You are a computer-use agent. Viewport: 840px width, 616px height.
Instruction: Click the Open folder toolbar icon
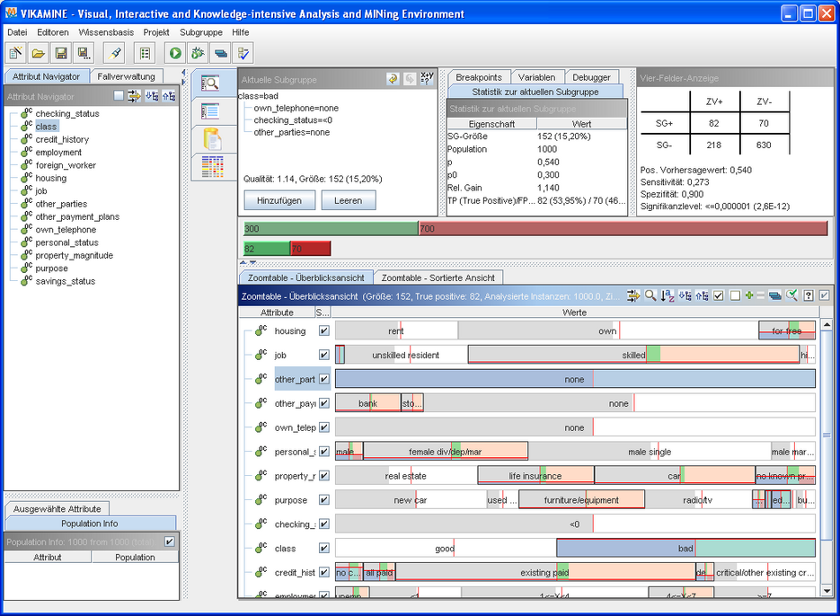(x=39, y=54)
